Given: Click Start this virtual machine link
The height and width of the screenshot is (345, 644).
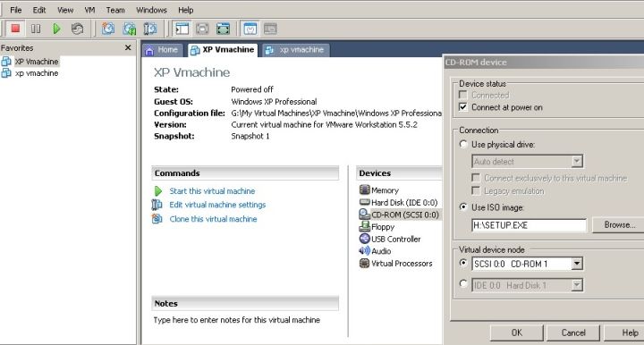Looking at the screenshot, I should [x=212, y=190].
